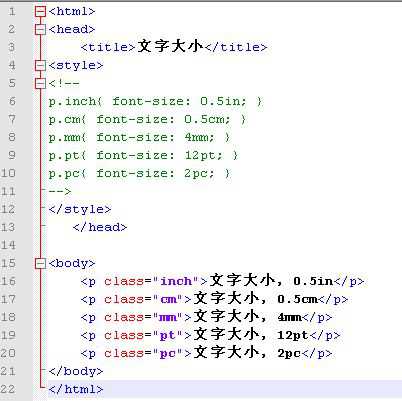Click line number 22 in the margin
402x401 pixels.
coord(8,389)
